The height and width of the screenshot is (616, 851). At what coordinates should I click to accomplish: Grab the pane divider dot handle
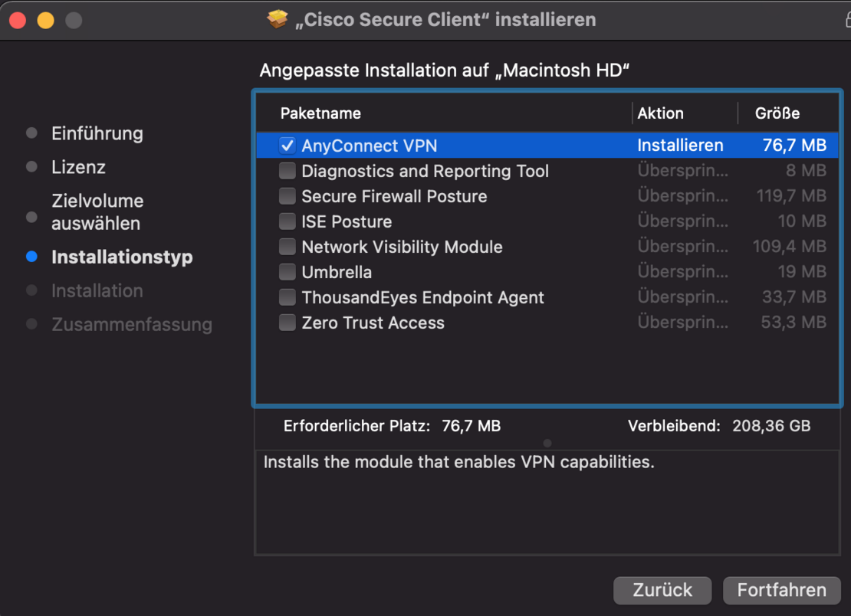pos(547,443)
